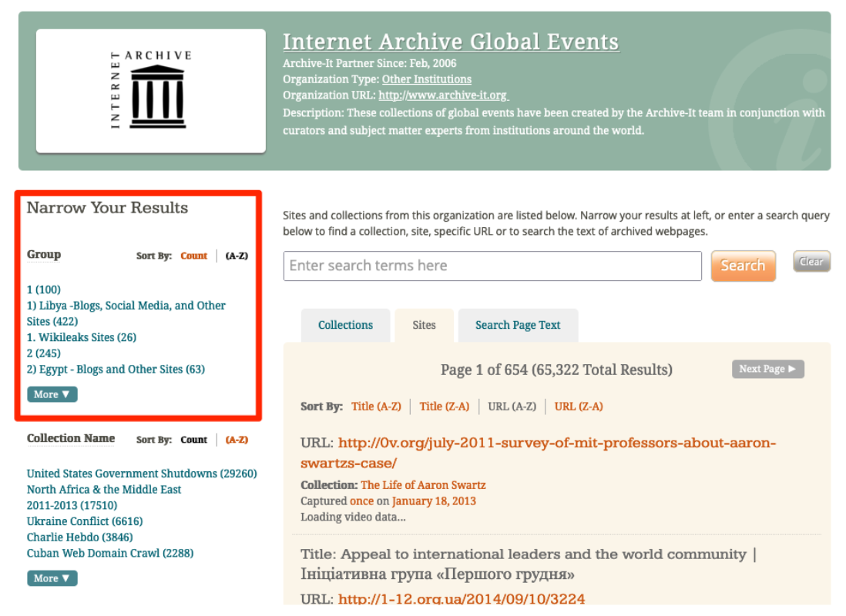Screen dimensions: 846x616
Task: Click the orange Search button
Action: click(x=743, y=266)
